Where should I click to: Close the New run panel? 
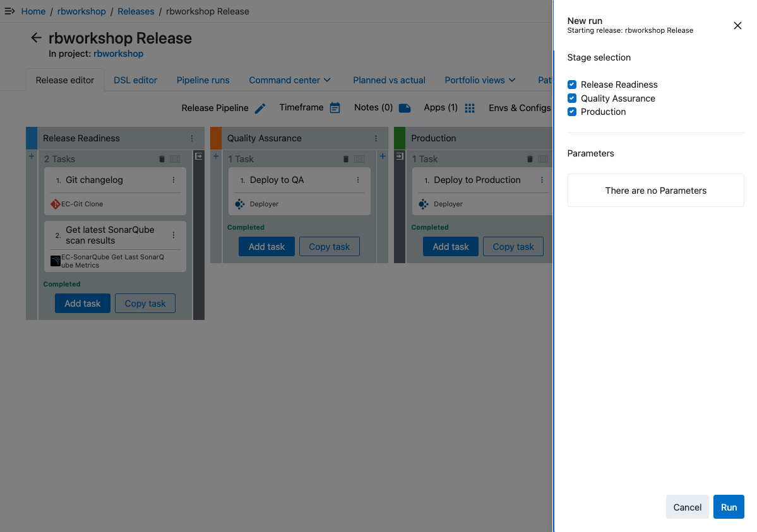point(737,26)
